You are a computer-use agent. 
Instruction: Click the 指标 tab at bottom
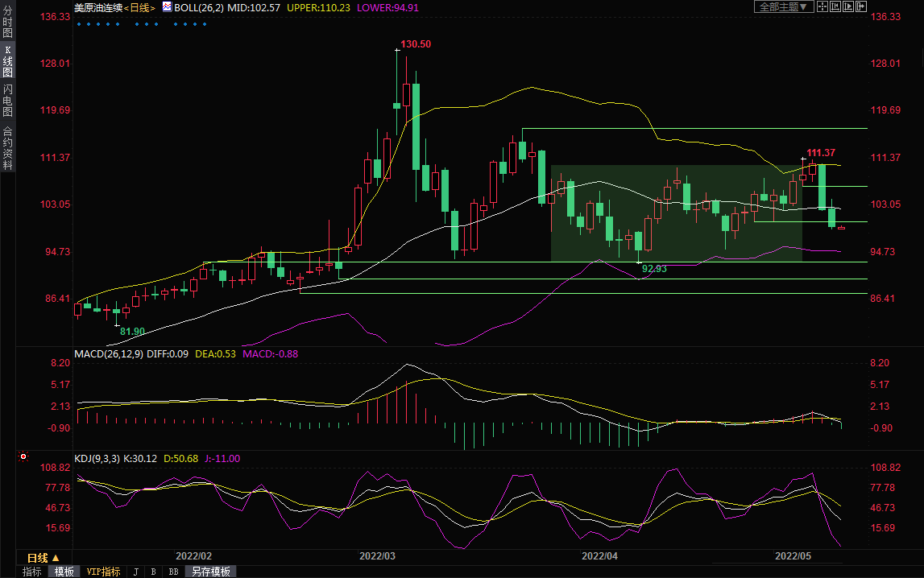(x=32, y=572)
